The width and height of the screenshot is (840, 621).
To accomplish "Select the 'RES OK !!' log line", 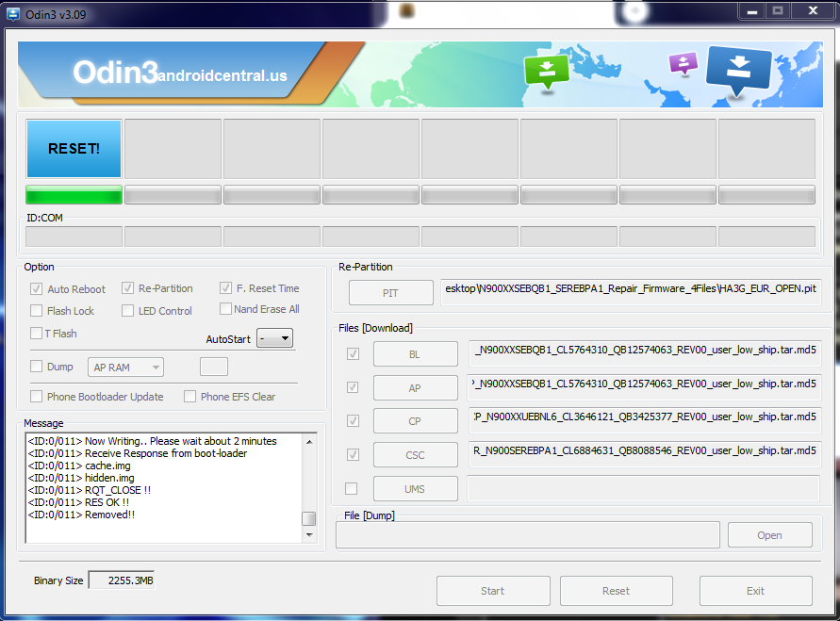I will (78, 502).
